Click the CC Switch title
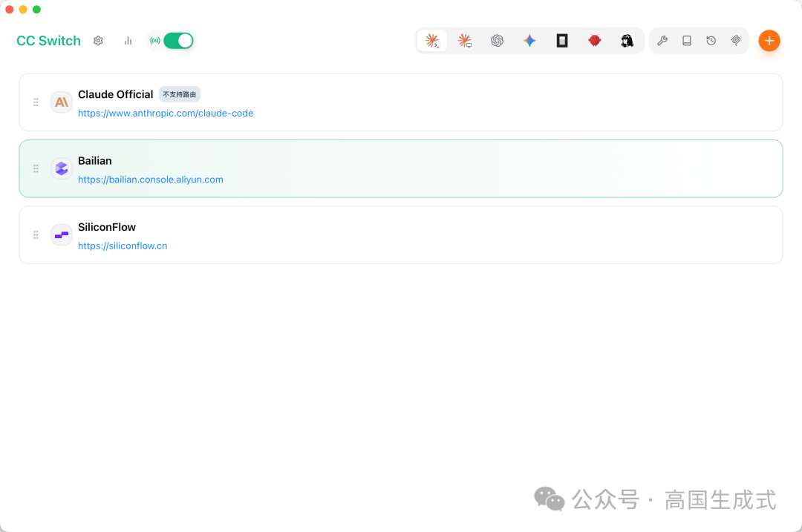This screenshot has height=532, width=802. tap(48, 41)
